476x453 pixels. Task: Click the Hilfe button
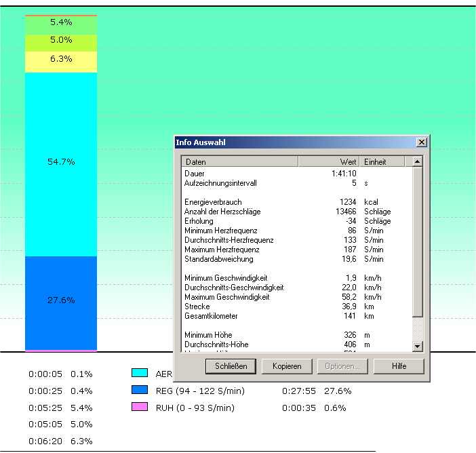(399, 366)
